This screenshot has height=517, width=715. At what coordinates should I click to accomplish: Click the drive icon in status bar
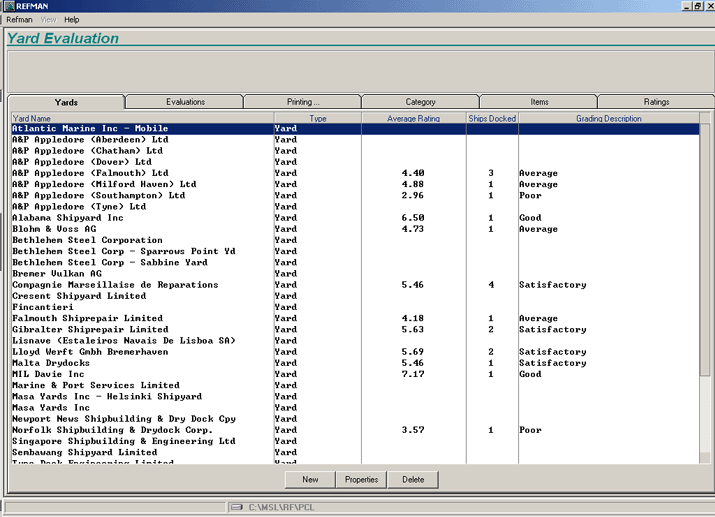pos(237,508)
